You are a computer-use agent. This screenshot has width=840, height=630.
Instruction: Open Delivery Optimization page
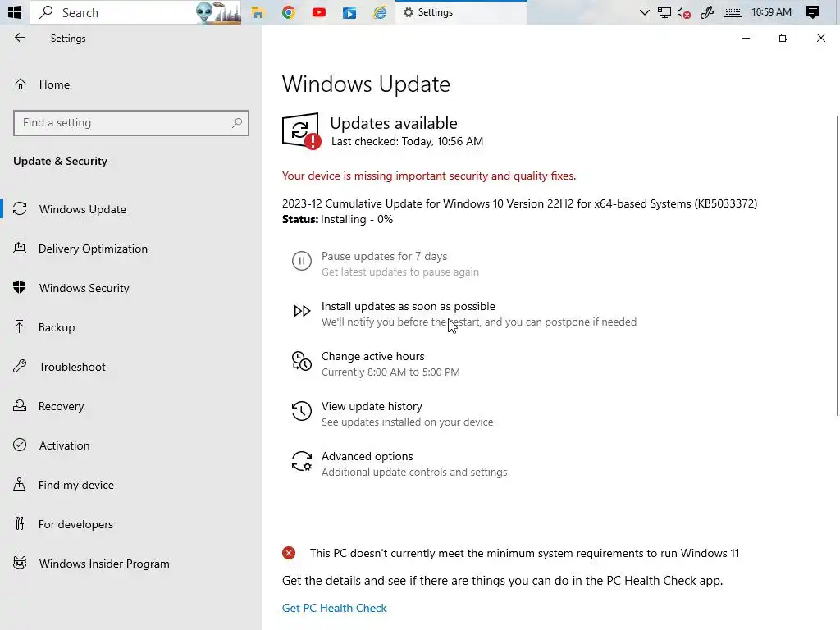tap(131, 249)
